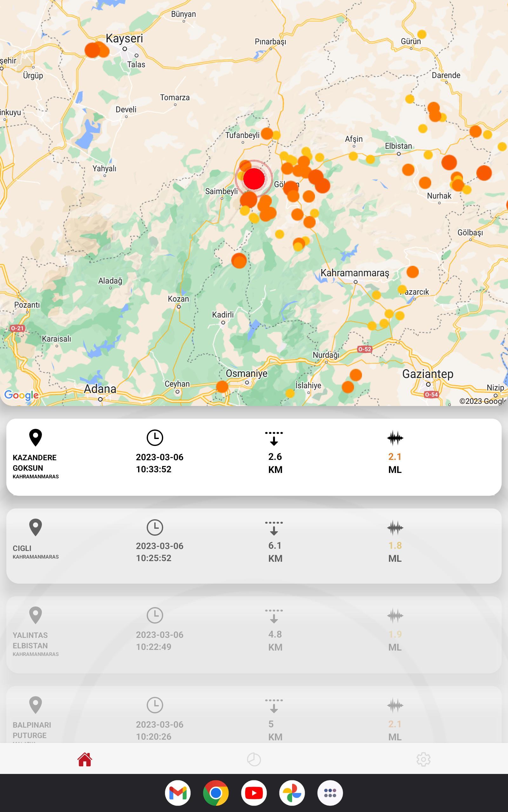This screenshot has height=812, width=508.
Task: Select KAZANDERE GOKSUN location text
Action: pyautogui.click(x=35, y=463)
